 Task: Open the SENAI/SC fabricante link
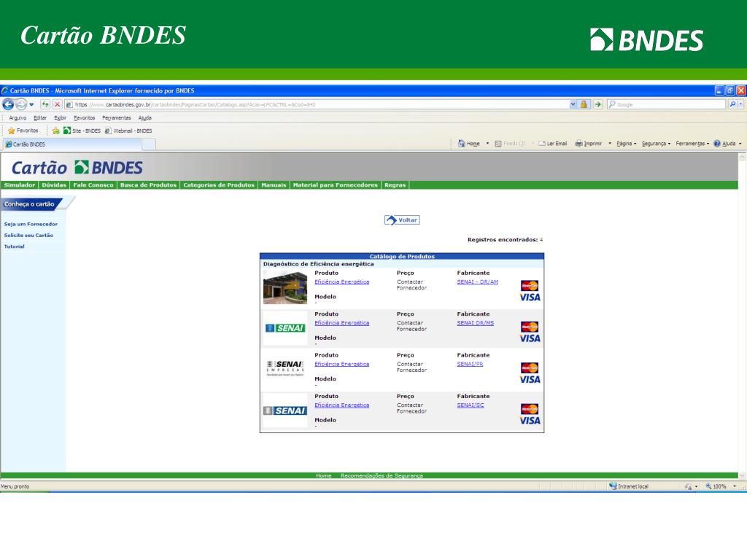(x=471, y=405)
